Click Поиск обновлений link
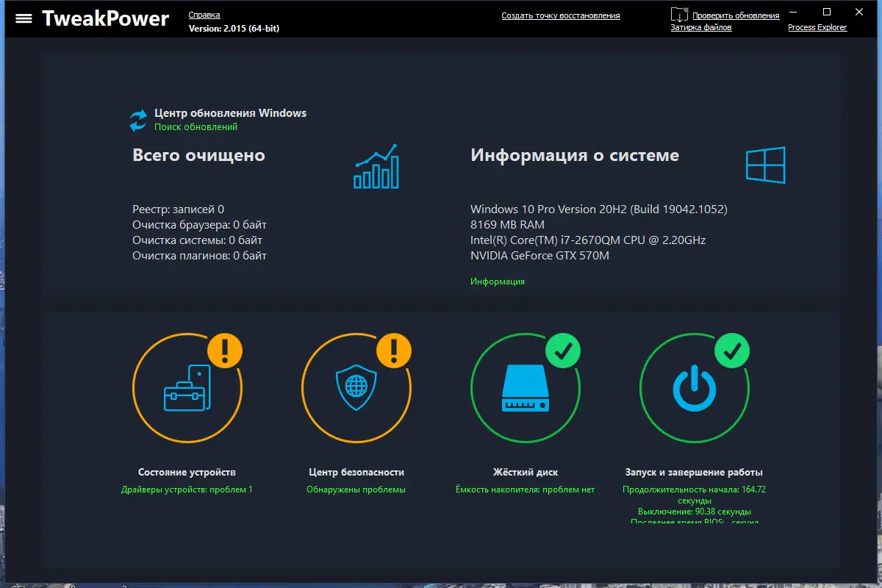 (x=196, y=126)
